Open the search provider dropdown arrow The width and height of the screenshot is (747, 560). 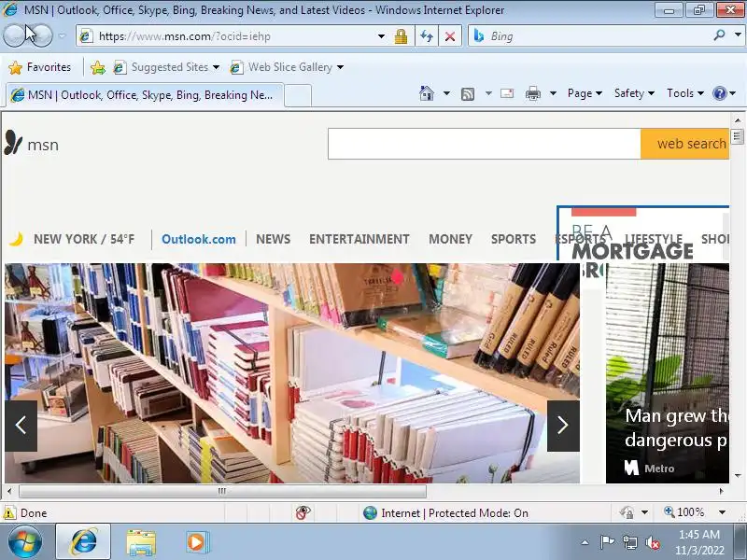tap(738, 35)
